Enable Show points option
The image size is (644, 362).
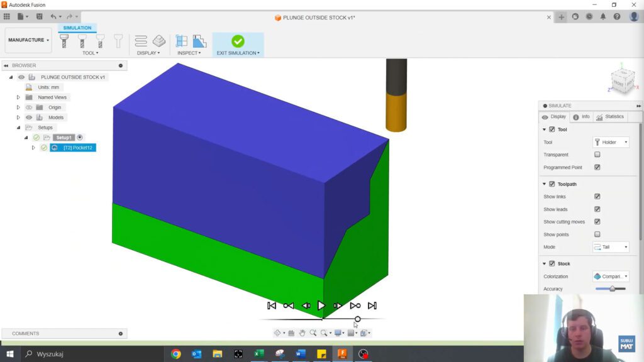597,234
